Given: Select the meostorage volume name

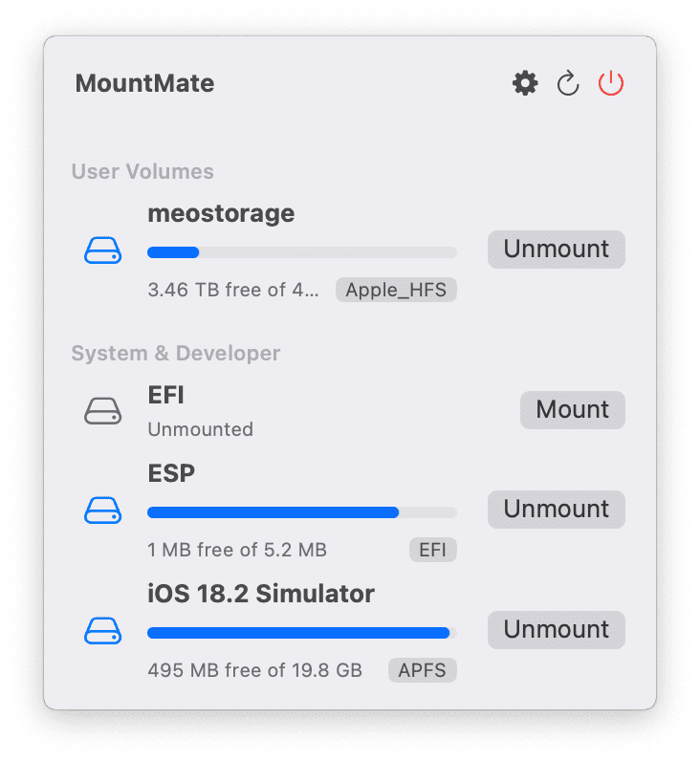Looking at the screenshot, I should coord(221,214).
